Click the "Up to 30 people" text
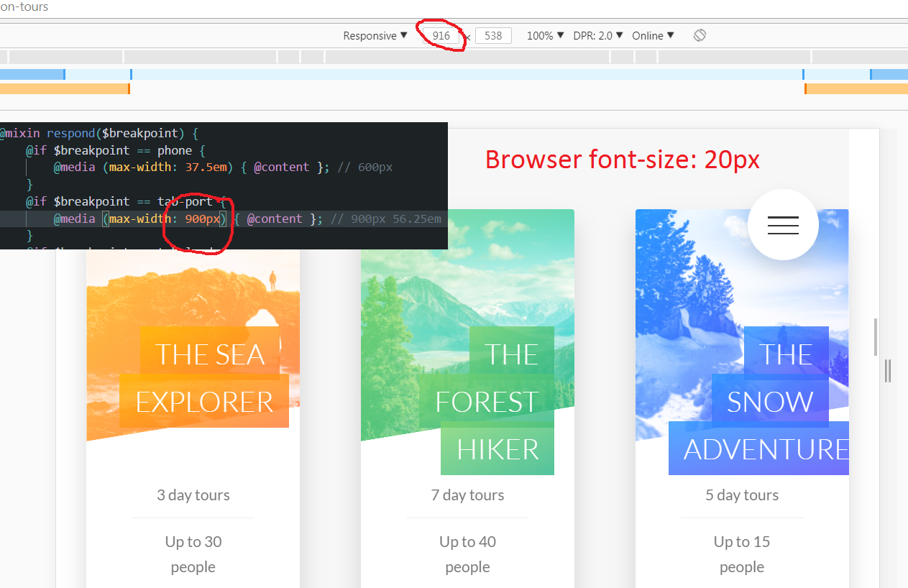This screenshot has width=908, height=588. tap(193, 554)
